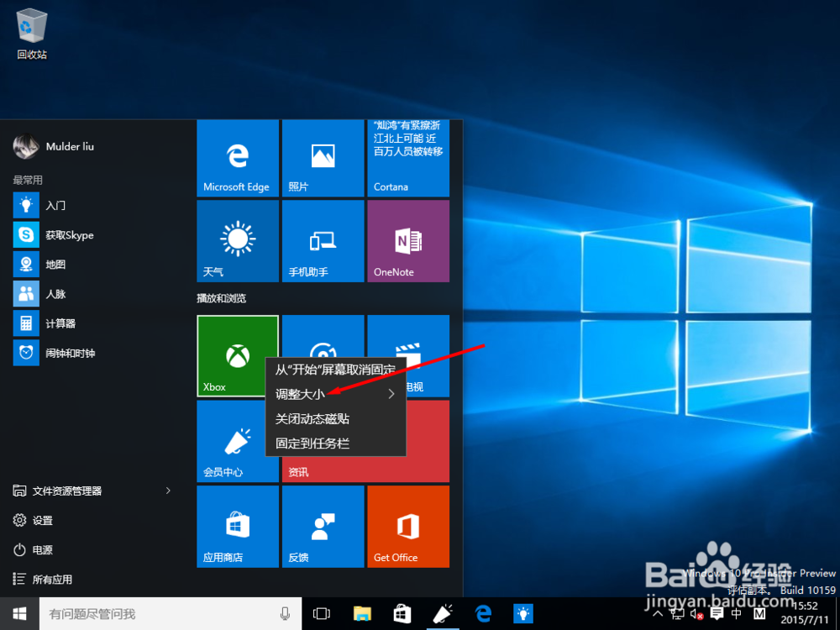Screen dimensions: 840x630
Task: Open the Power (电源) options
Action: (34, 549)
